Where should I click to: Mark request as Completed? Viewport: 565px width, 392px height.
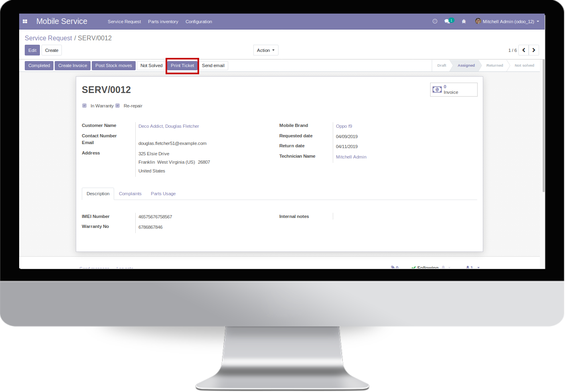[x=39, y=65]
